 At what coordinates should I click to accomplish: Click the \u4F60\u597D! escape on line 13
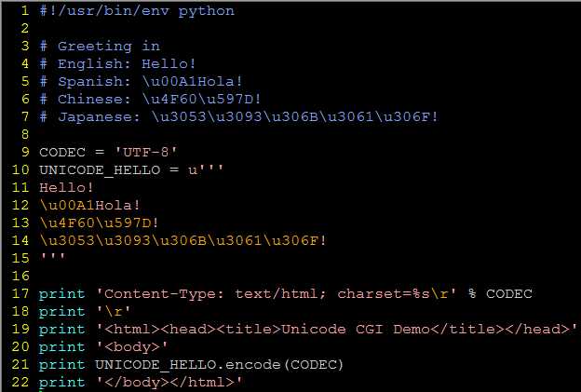tap(100, 223)
